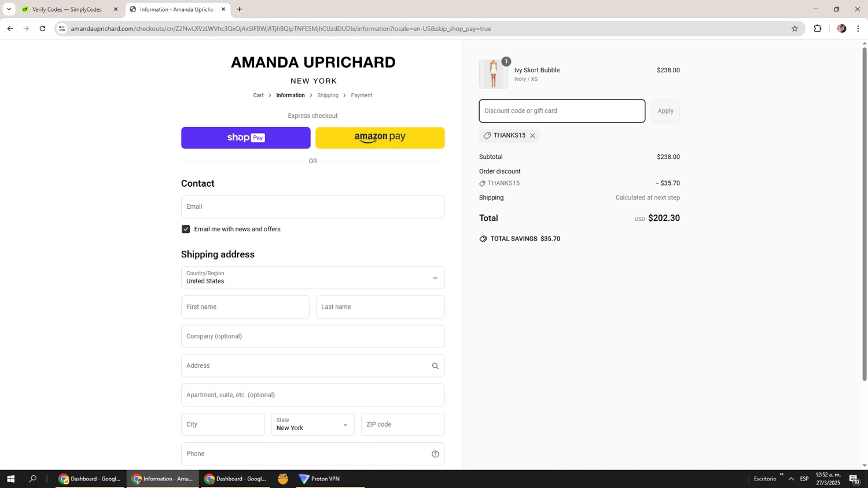868x488 pixels.
Task: Focus the Last name field
Action: coord(380,308)
